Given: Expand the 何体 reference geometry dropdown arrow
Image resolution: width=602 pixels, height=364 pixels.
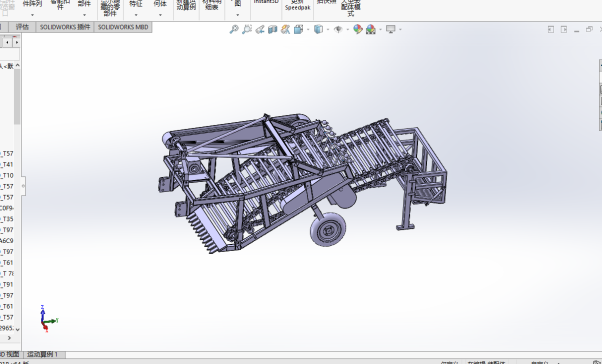Looking at the screenshot, I should pos(160,15).
